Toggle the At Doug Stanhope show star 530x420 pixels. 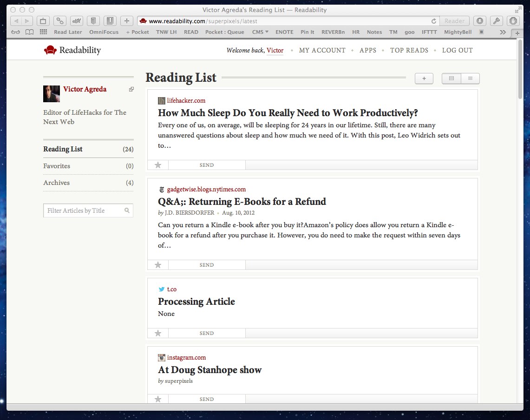pos(157,399)
